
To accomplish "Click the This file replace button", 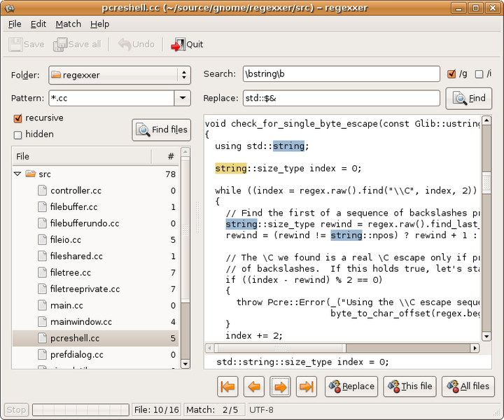I will click(409, 386).
